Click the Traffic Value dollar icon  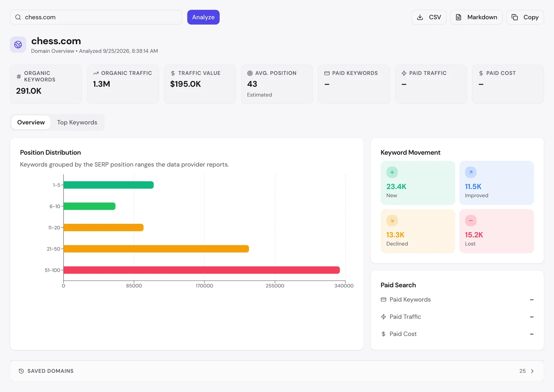coord(173,73)
